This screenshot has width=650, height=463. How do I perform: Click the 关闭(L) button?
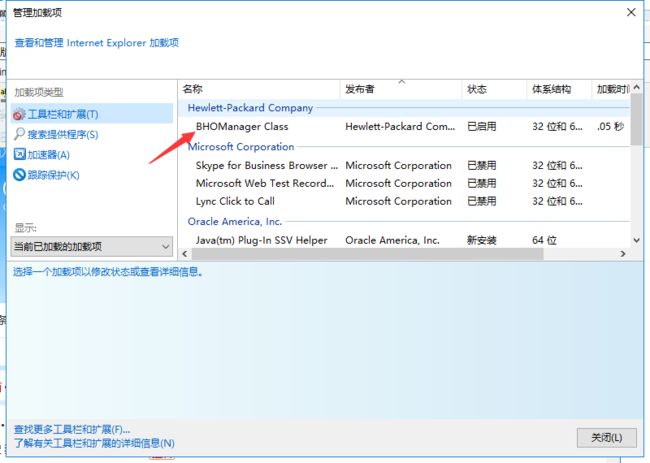(606, 438)
